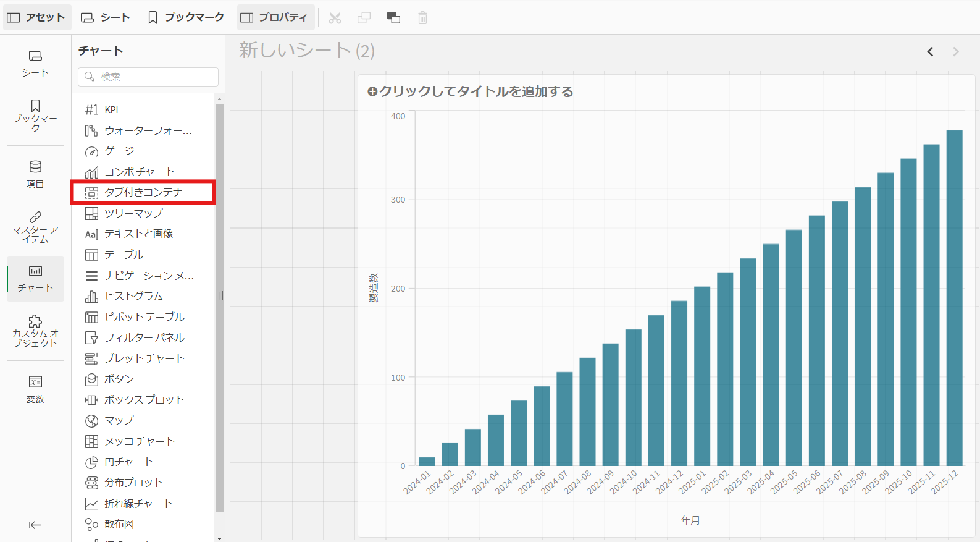Viewport: 980px width, 542px height.
Task: Select 項目 in the asset sidebar
Action: click(35, 174)
